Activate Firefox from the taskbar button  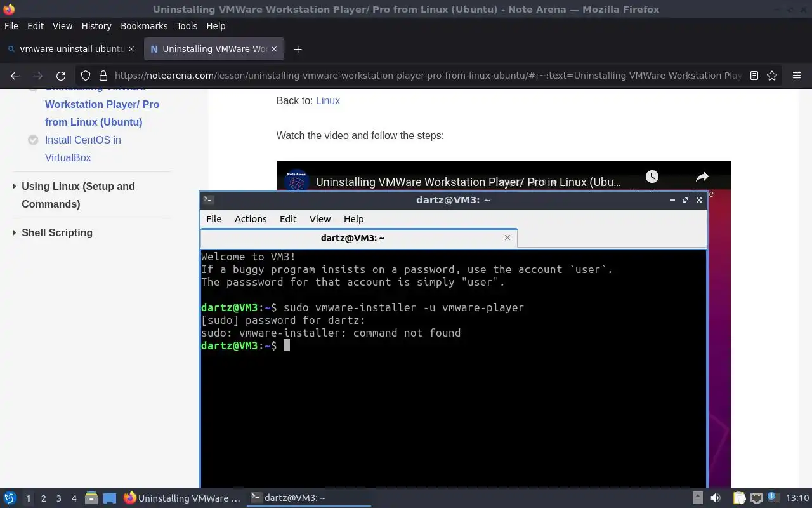click(x=183, y=498)
